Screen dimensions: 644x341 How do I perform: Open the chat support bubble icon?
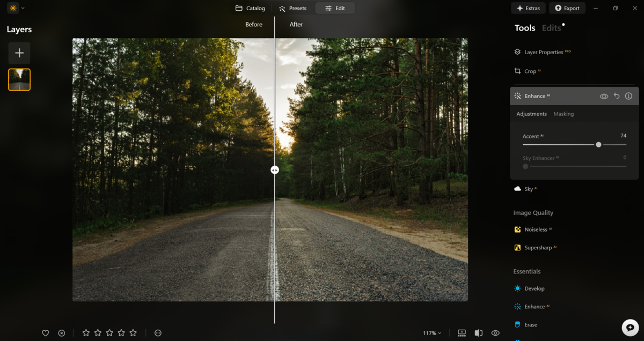coord(630,327)
